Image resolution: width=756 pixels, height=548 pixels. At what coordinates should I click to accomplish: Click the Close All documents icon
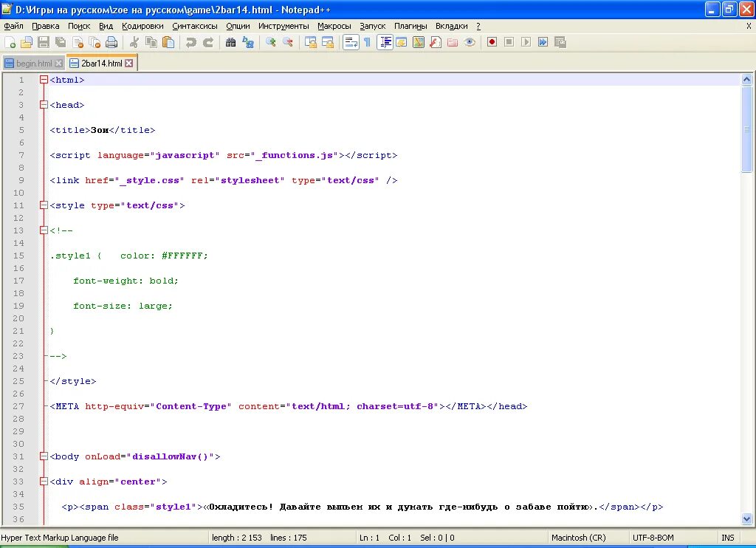94,42
